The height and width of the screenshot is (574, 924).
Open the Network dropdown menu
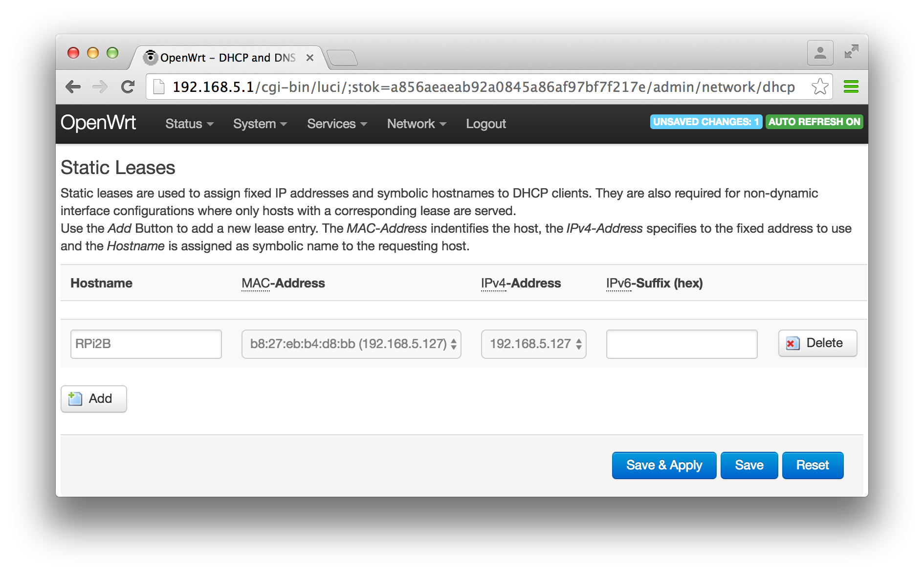click(417, 124)
